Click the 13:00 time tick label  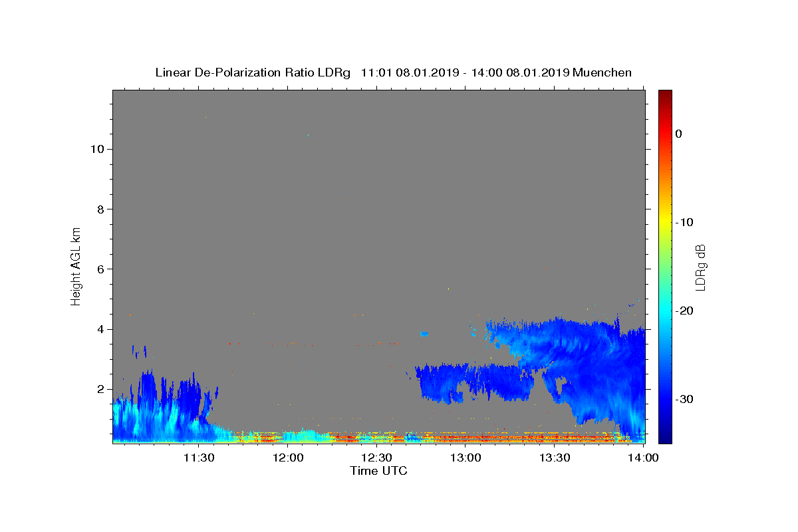465,458
